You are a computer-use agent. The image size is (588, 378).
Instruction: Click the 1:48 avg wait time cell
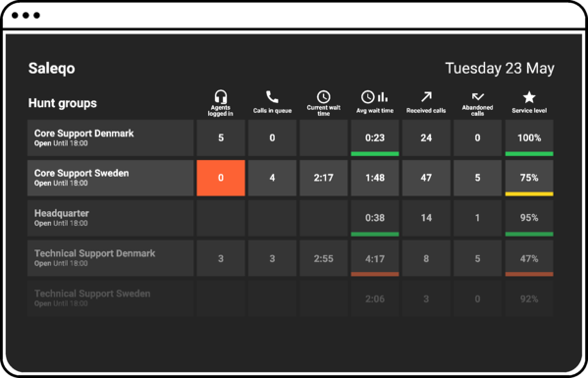[x=375, y=178]
